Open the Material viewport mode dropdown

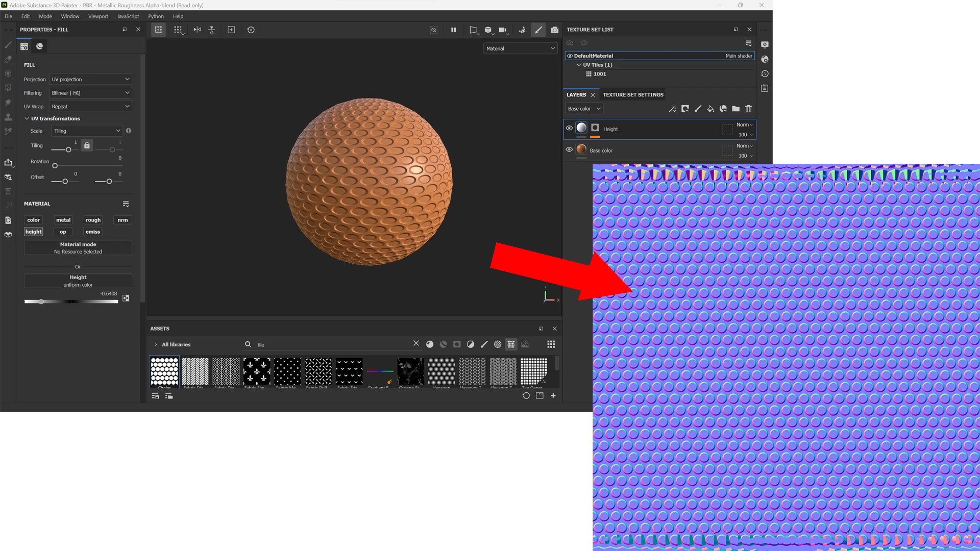pyautogui.click(x=520, y=48)
